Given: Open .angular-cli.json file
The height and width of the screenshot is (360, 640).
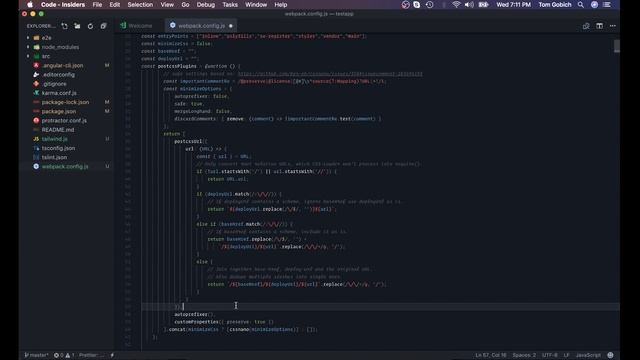Looking at the screenshot, I should point(62,65).
